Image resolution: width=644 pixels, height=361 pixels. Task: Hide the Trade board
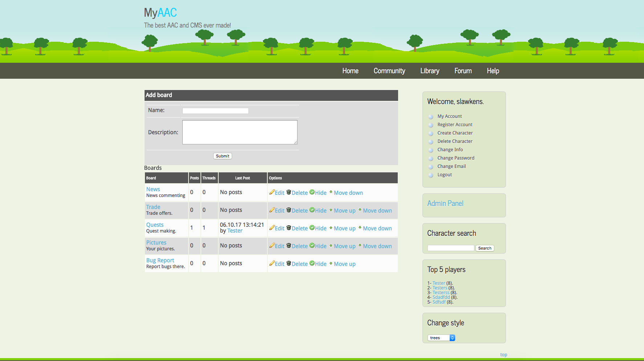(x=320, y=210)
